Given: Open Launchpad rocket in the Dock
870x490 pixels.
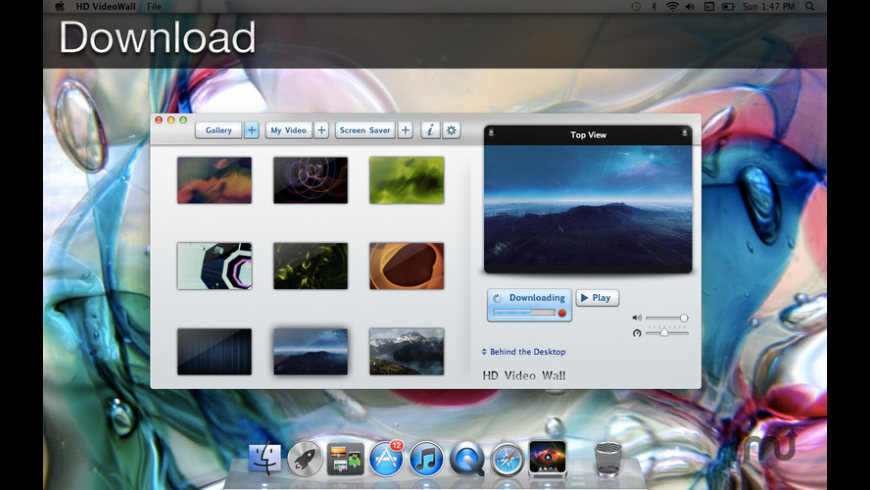Looking at the screenshot, I should (x=305, y=459).
